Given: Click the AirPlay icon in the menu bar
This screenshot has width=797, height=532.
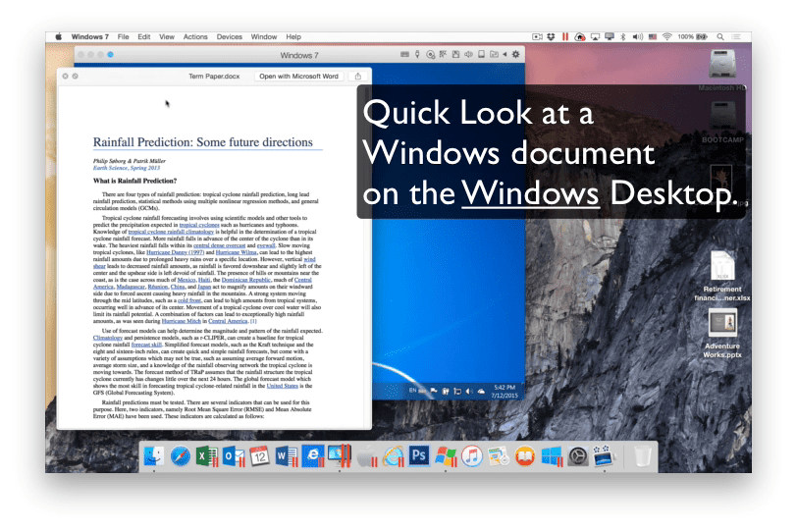Looking at the screenshot, I should point(595,36).
